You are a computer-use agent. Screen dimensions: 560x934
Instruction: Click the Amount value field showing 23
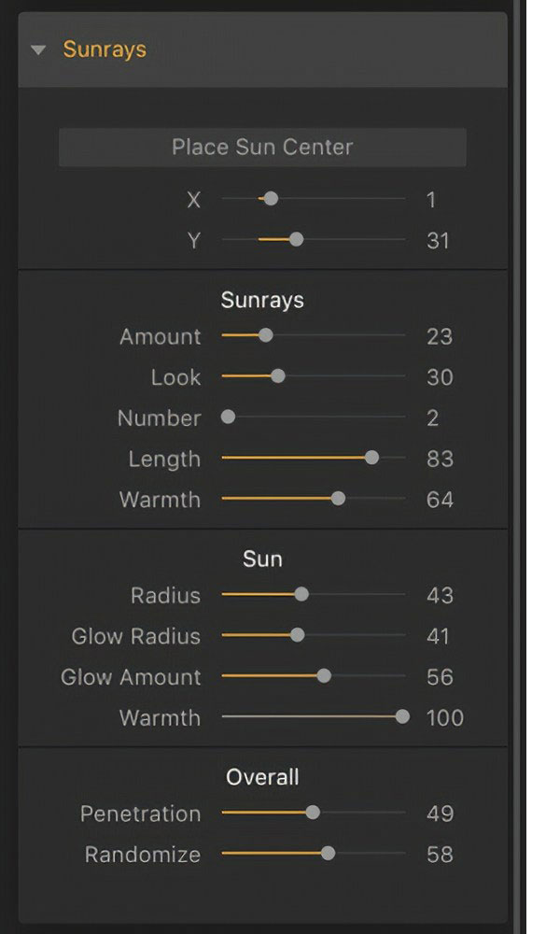[440, 336]
